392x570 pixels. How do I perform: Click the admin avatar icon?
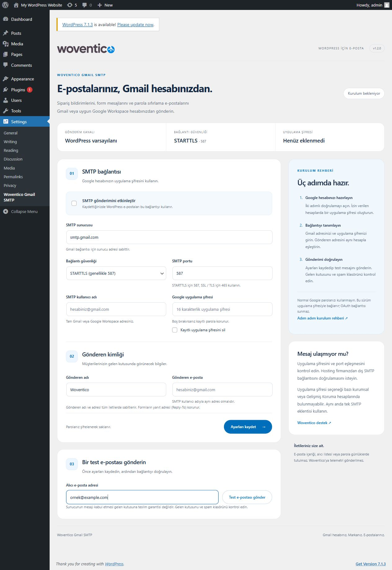387,5
